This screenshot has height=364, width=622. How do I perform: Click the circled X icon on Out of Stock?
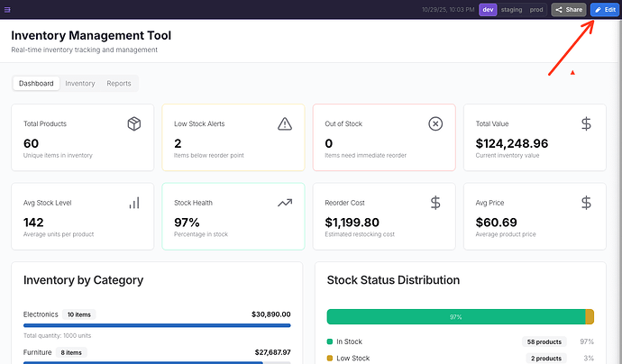tap(435, 123)
